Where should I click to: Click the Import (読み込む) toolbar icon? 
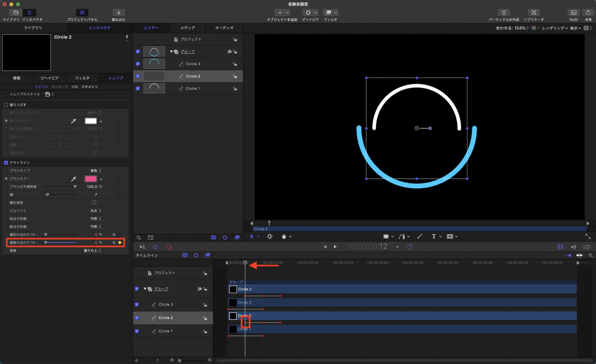[x=119, y=13]
